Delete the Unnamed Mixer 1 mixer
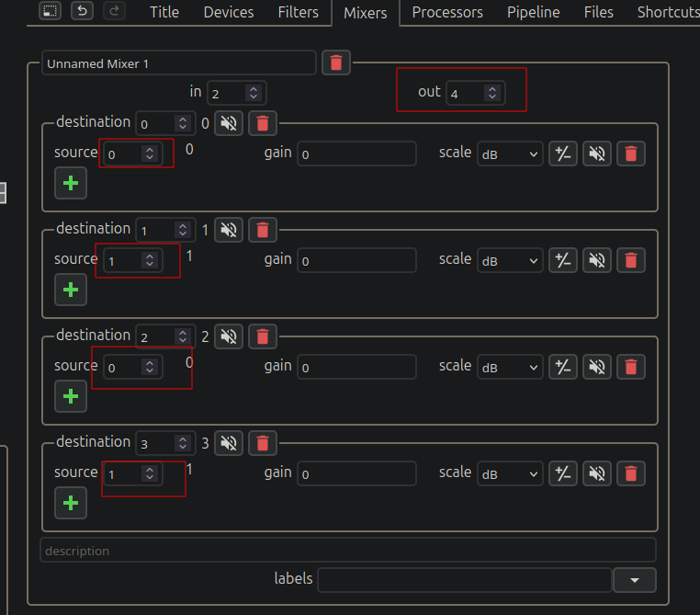 [335, 63]
